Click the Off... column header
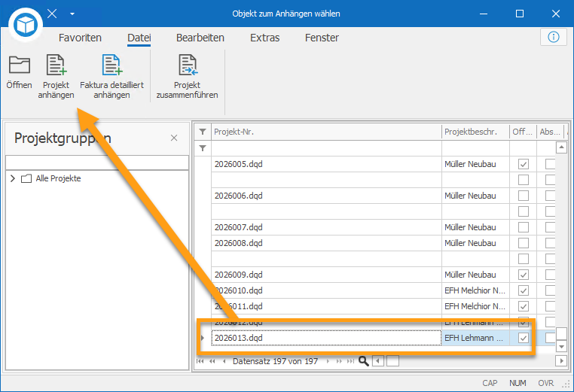 click(523, 132)
